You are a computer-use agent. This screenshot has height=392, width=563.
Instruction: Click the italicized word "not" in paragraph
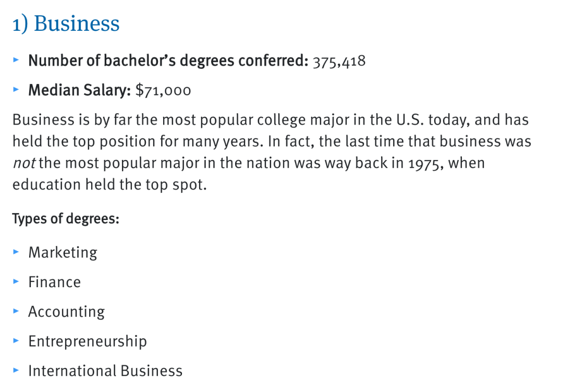23,163
